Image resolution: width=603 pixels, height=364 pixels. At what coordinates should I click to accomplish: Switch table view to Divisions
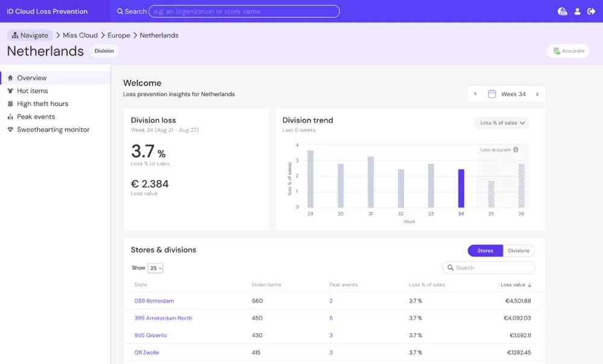tap(519, 251)
